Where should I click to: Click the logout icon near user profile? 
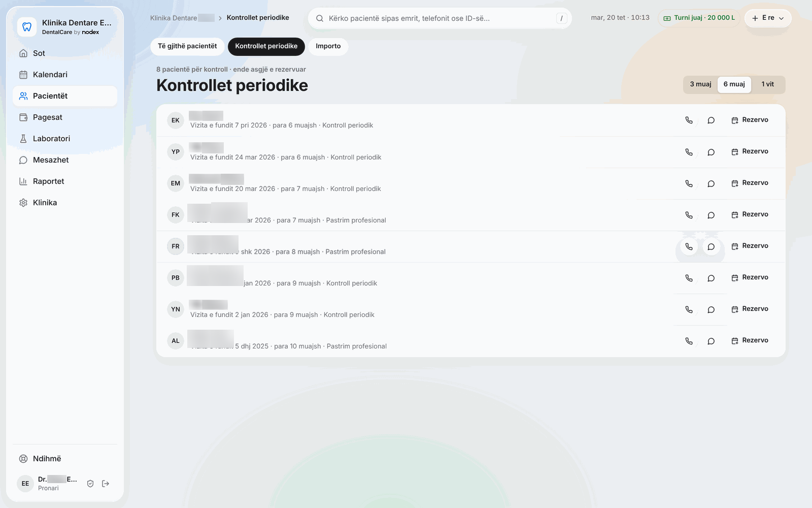[x=106, y=484]
